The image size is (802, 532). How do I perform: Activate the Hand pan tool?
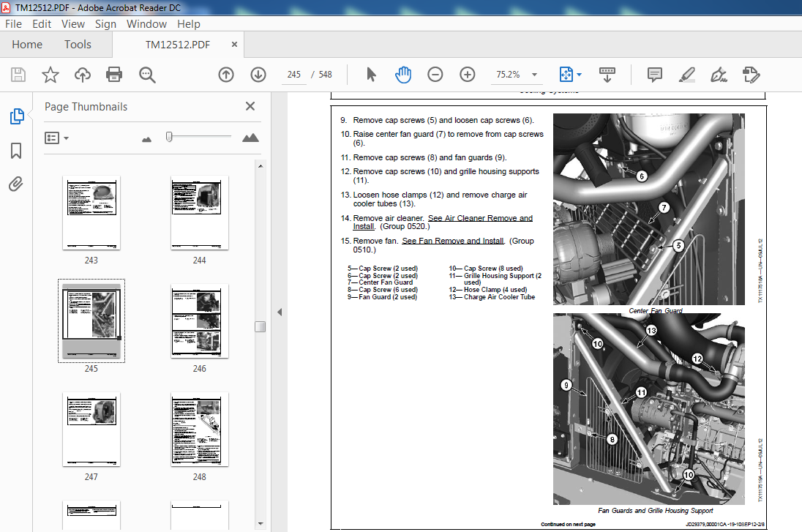pyautogui.click(x=403, y=75)
